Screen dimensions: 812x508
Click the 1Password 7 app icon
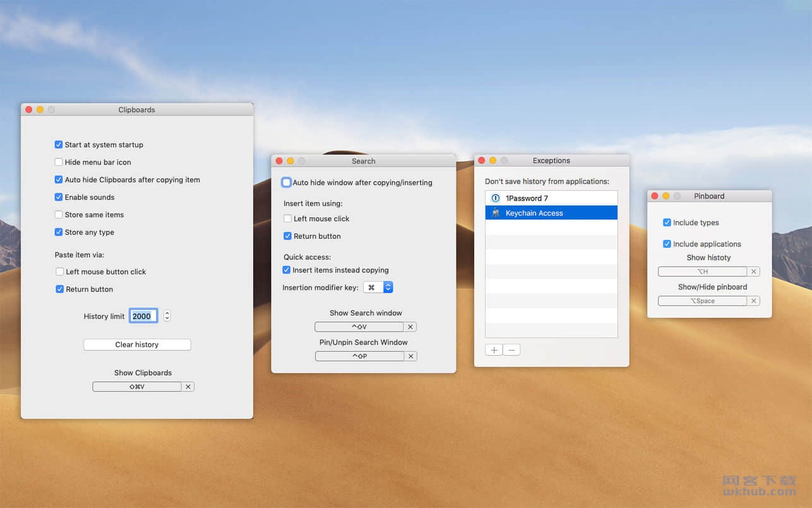click(496, 198)
